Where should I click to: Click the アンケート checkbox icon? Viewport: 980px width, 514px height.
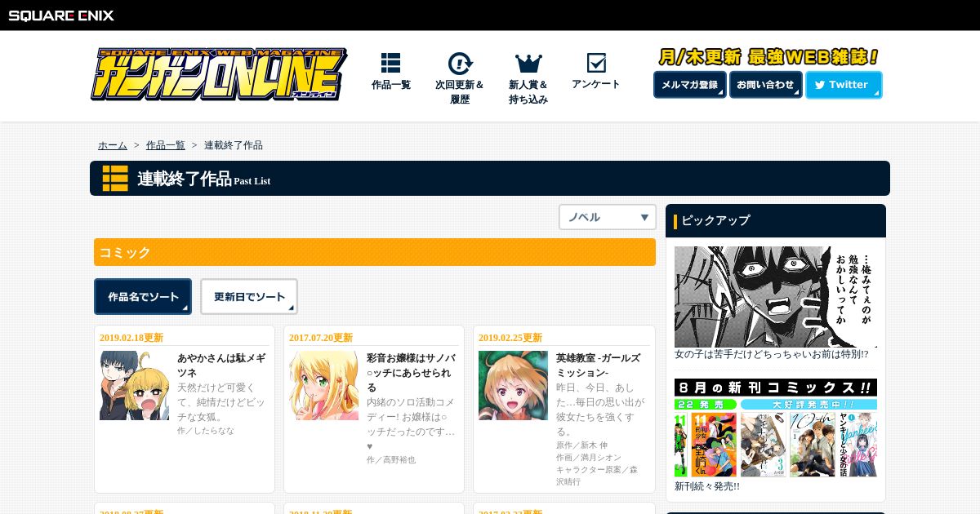596,63
